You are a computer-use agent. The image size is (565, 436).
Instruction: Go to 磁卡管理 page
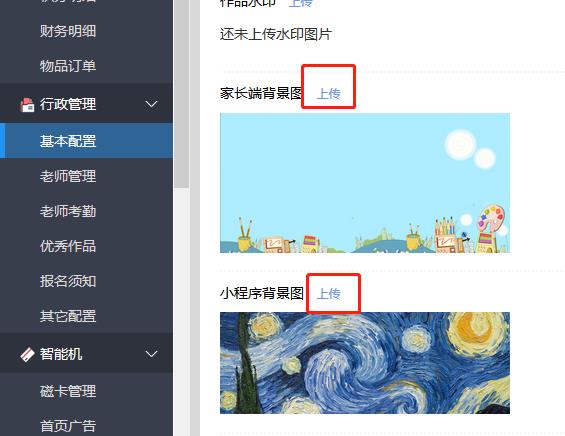(x=68, y=391)
